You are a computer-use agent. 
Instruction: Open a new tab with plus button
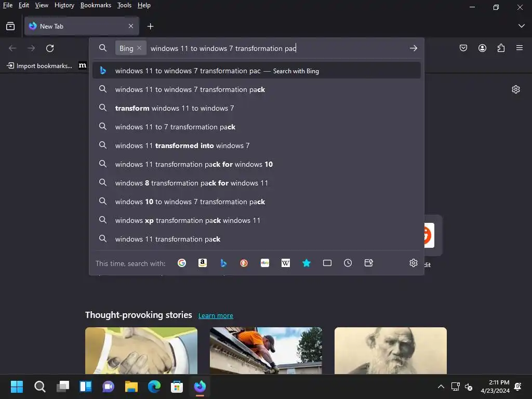[x=150, y=26]
